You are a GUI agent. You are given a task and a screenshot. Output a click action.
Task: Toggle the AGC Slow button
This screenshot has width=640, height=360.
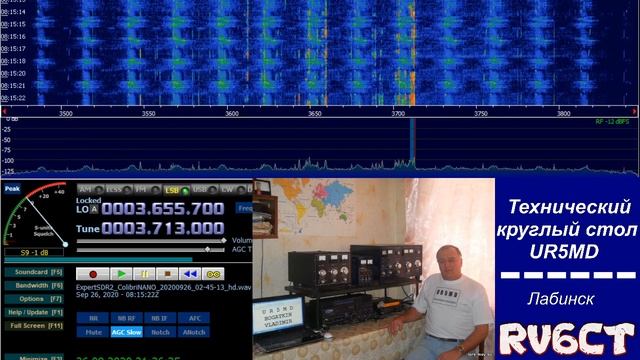click(x=127, y=332)
